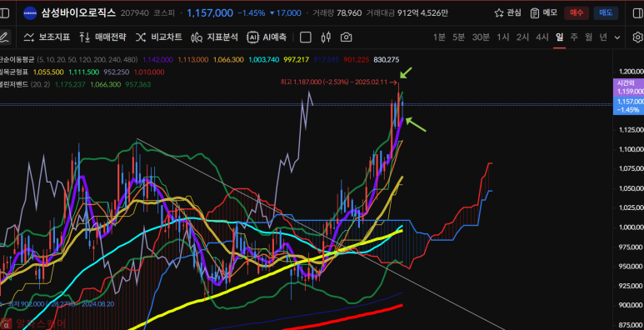Select the 월 monthly interval
The width and height of the screenshot is (644, 330).
(x=588, y=37)
